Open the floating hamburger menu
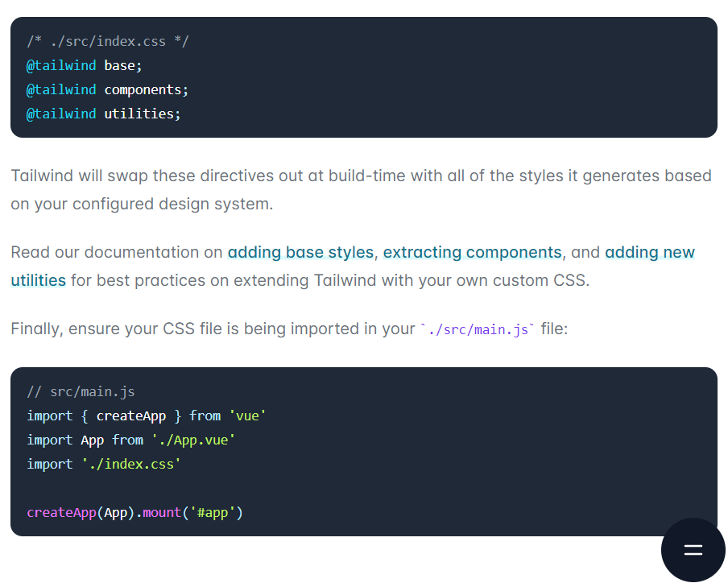Image resolution: width=728 pixels, height=583 pixels. [x=693, y=550]
